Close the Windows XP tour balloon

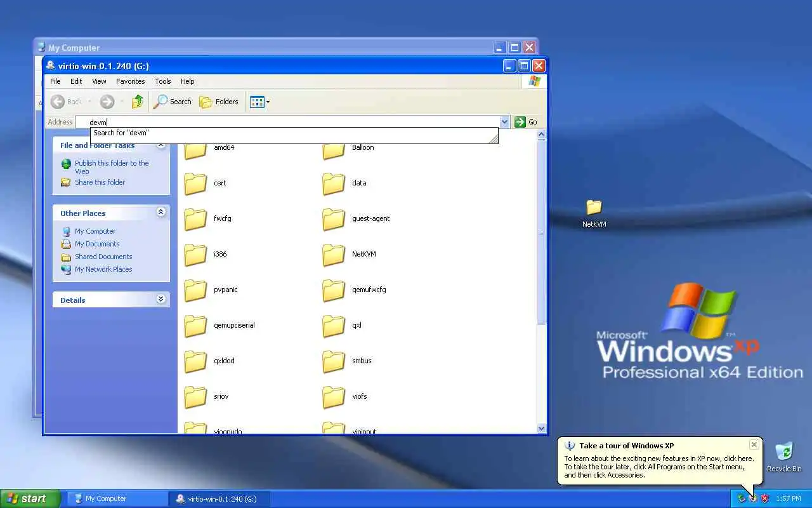(754, 444)
